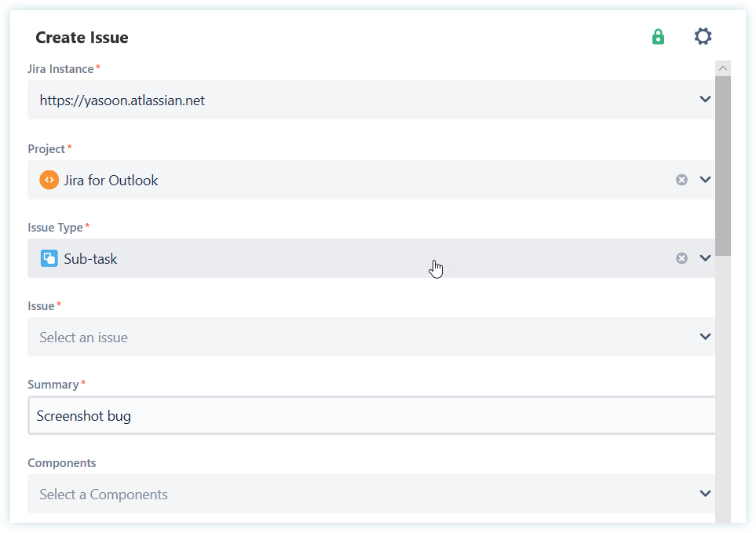Open the Issue dropdown chevron

pyautogui.click(x=705, y=337)
